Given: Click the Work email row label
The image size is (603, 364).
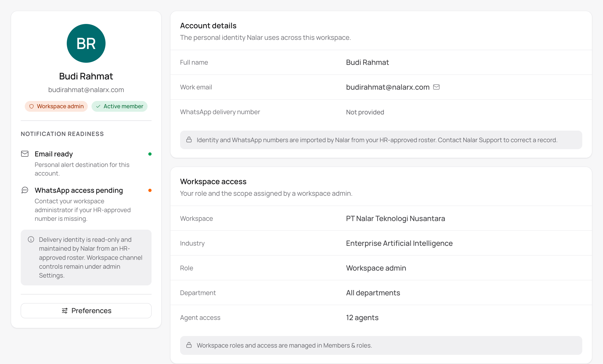Looking at the screenshot, I should [x=196, y=87].
